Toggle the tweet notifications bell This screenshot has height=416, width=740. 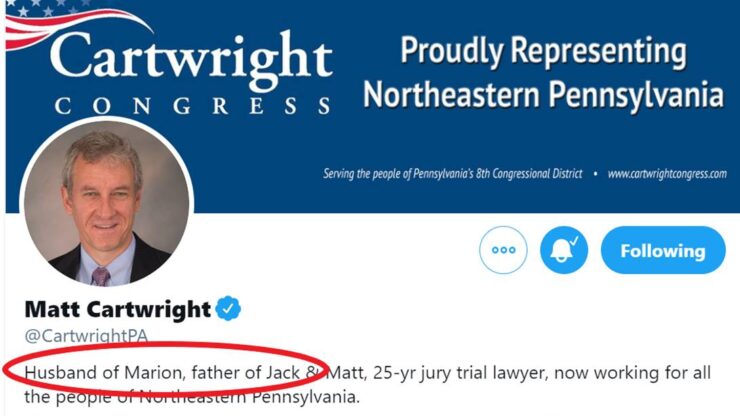[564, 250]
